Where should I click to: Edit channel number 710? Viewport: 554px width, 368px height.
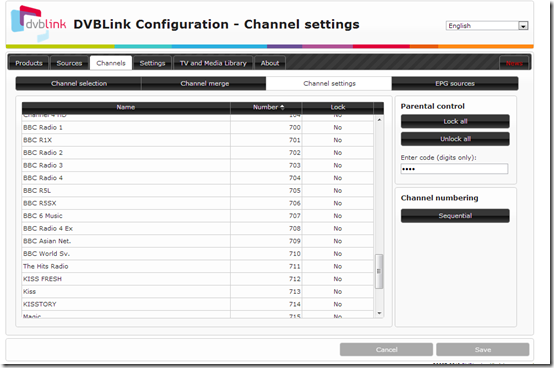(x=295, y=254)
